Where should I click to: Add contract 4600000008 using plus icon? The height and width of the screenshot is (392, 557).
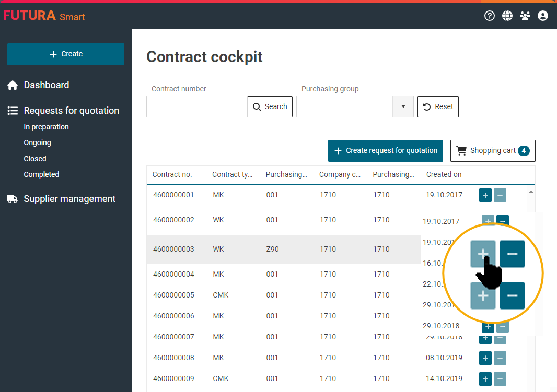coord(485,358)
